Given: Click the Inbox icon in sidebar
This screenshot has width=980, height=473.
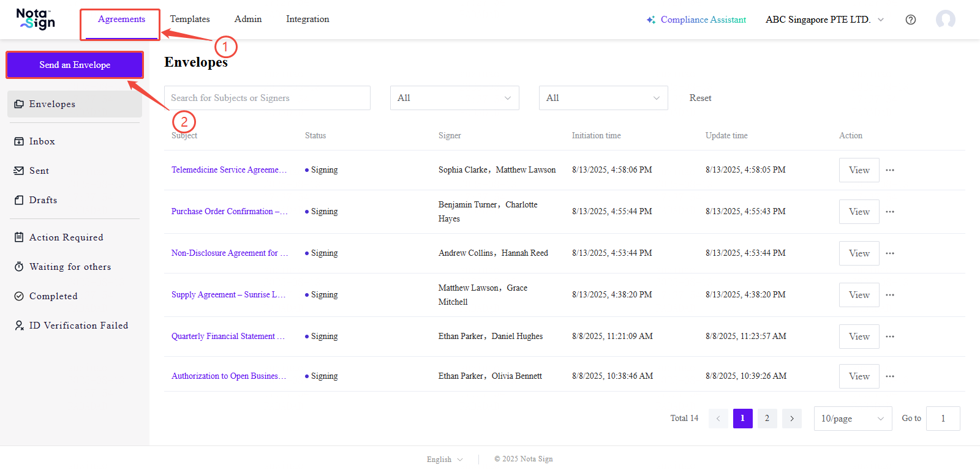Looking at the screenshot, I should [x=19, y=141].
